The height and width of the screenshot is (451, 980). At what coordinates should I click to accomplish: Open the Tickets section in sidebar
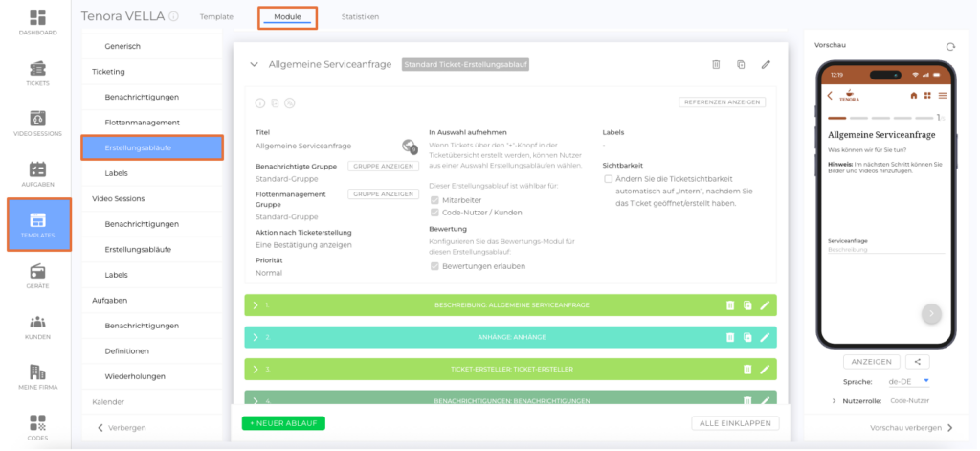pos(37,73)
